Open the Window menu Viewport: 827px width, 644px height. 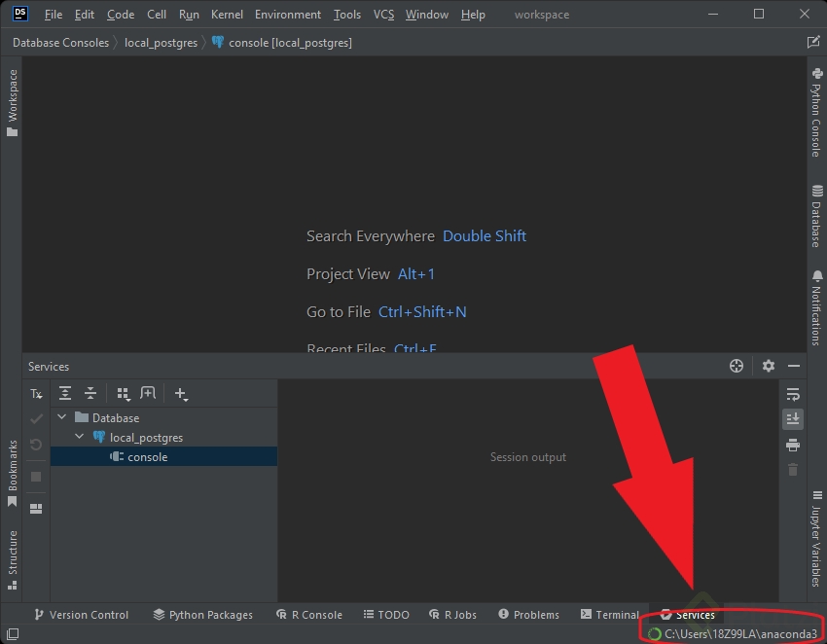(427, 15)
